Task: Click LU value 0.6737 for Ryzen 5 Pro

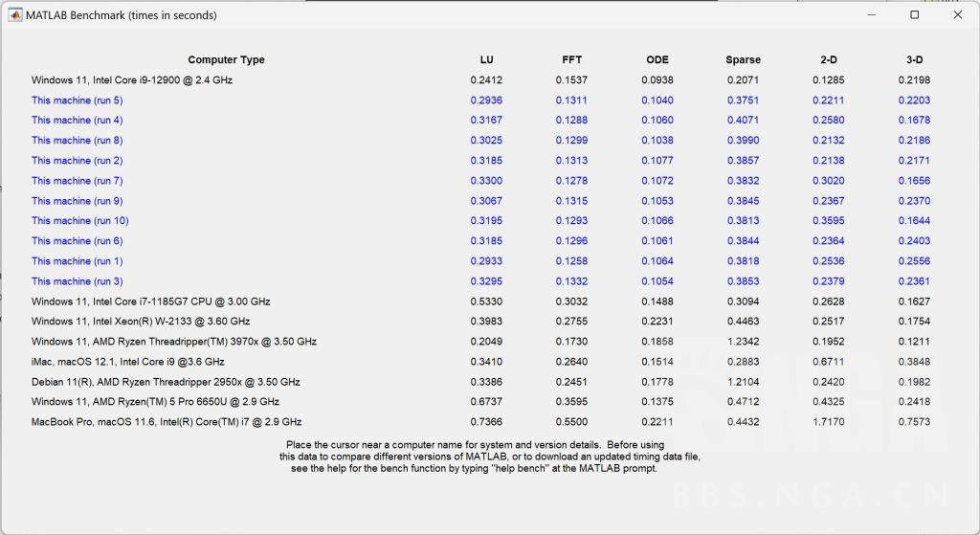Action: pyautogui.click(x=486, y=402)
